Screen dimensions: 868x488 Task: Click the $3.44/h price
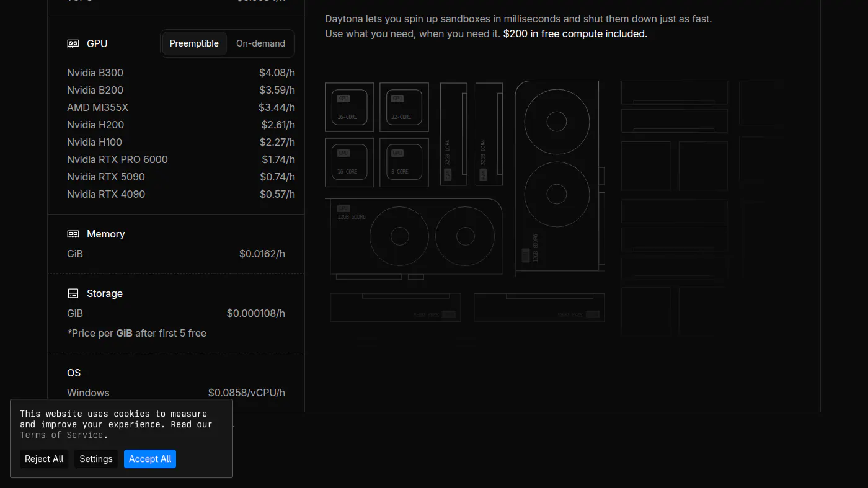pyautogui.click(x=277, y=107)
